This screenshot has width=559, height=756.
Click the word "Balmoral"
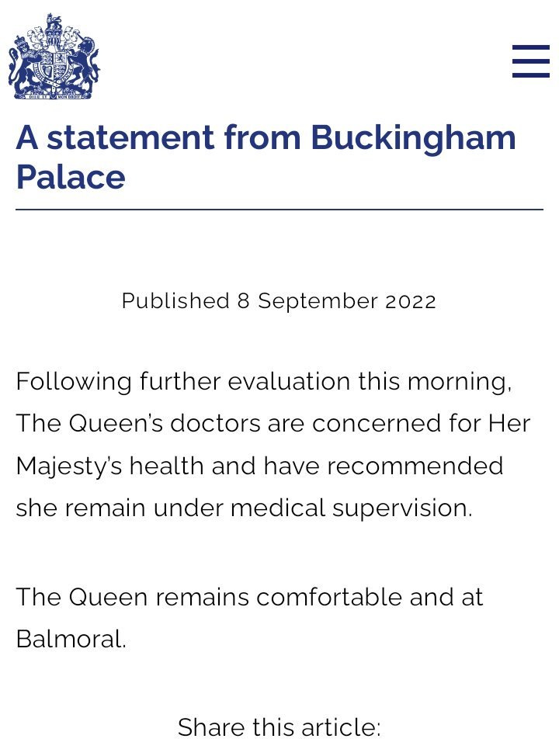[70, 640]
